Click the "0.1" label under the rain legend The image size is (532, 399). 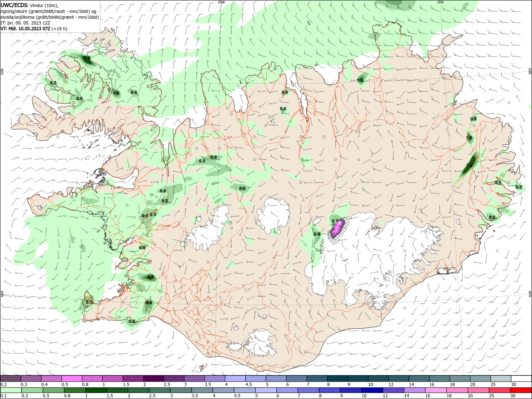coord(3,396)
